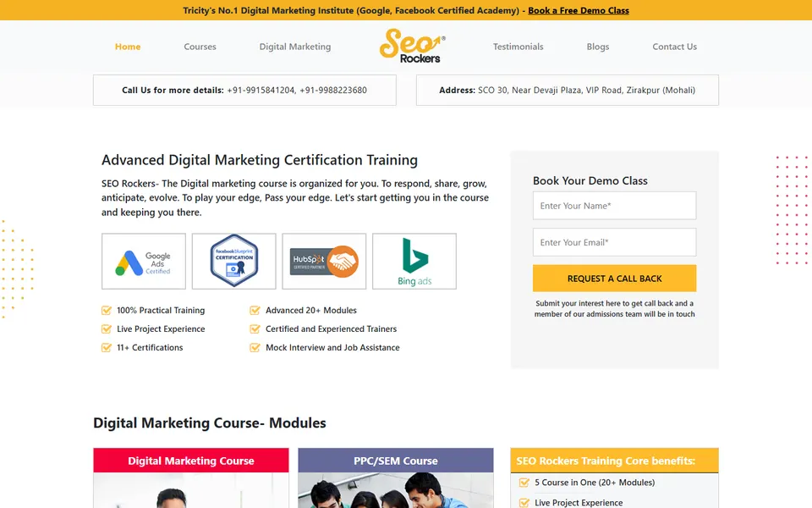Click SEO Rockers Training Core benefits heading
Viewport: 812px width, 508px height.
(606, 461)
